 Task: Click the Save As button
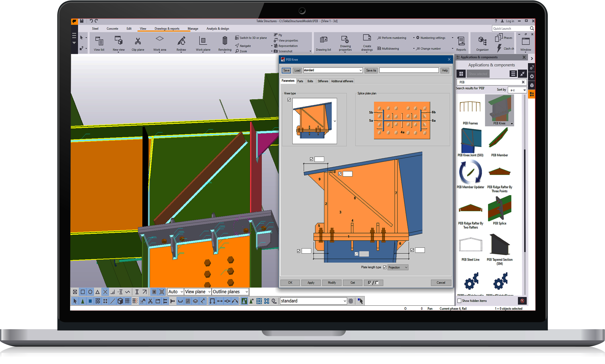click(x=371, y=71)
